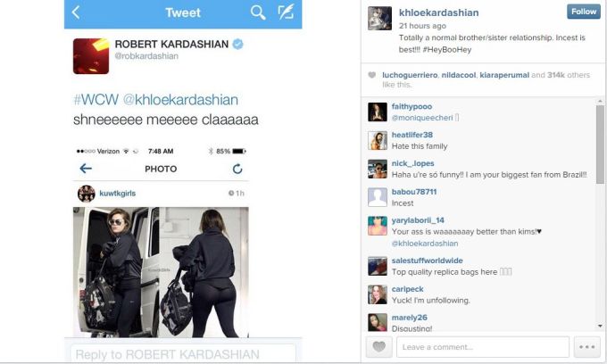This screenshot has width=607, height=364.
Task: Tap the back chevron in Tweet header
Action: [76, 12]
